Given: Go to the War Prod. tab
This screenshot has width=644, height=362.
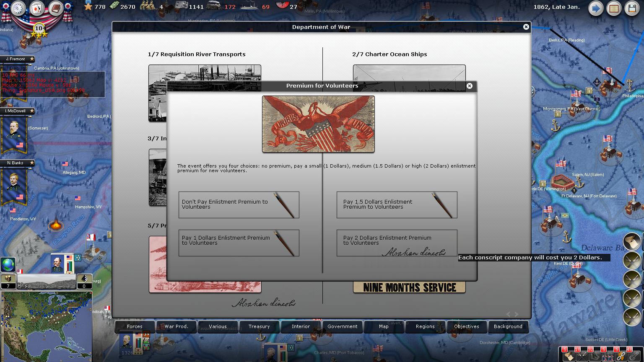Looking at the screenshot, I should 176,326.
